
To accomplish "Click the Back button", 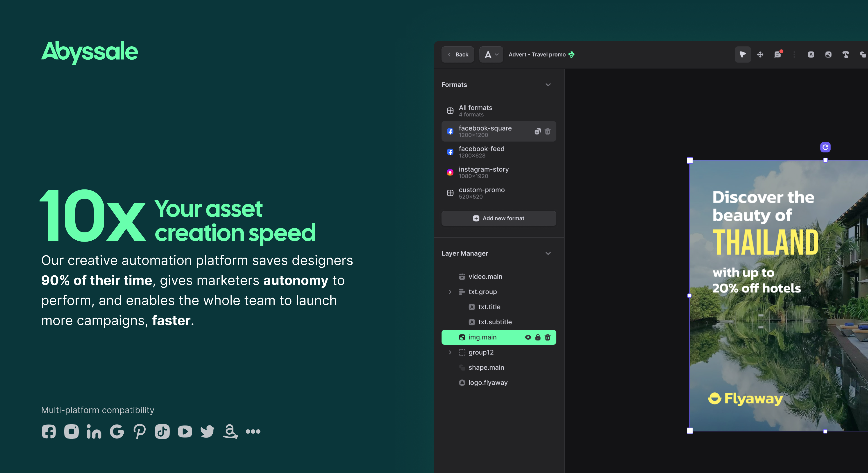I will [x=458, y=55].
